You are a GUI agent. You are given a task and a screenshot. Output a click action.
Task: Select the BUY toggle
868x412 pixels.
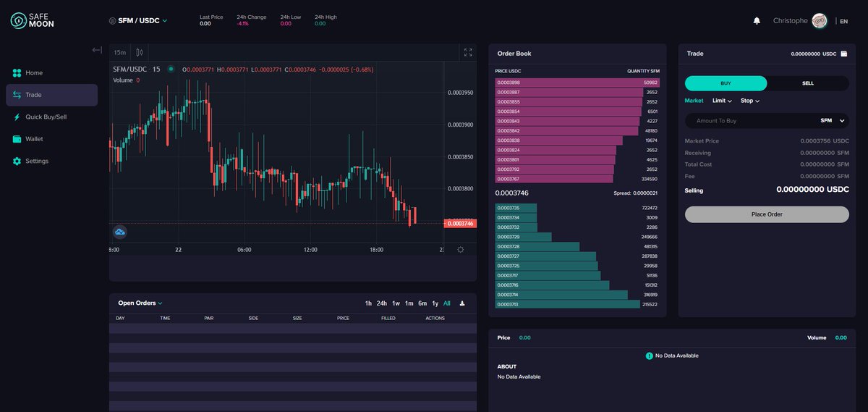click(x=726, y=83)
